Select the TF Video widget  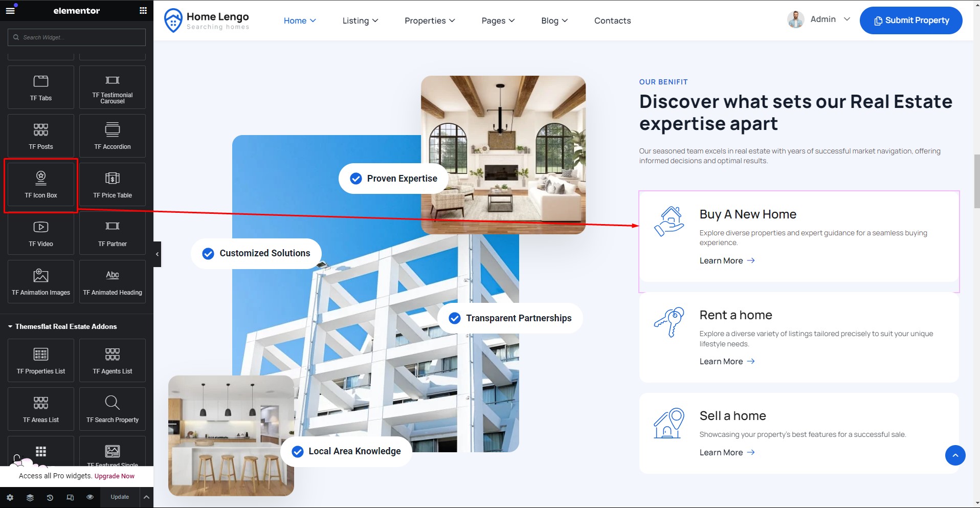pos(41,233)
